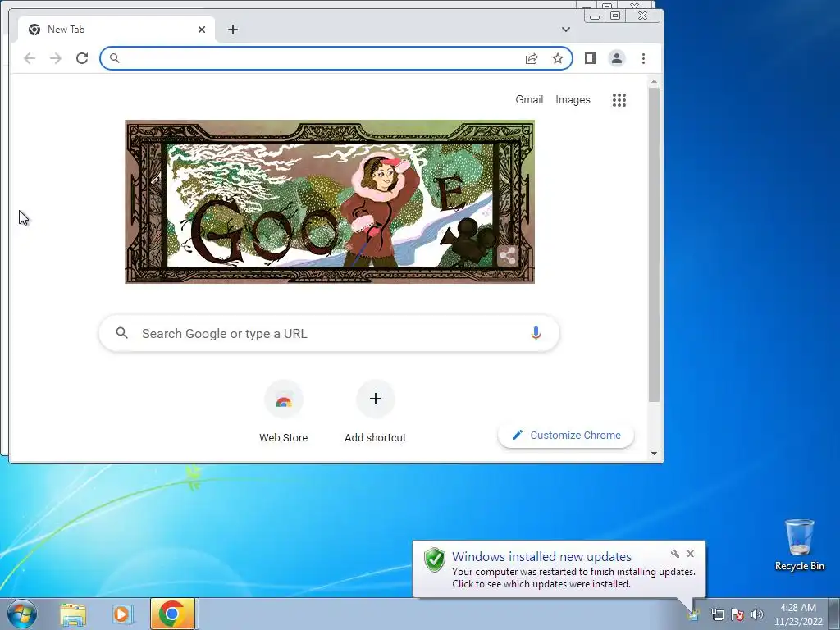Screen dimensions: 840x630
Task: Go back using Chrome's back arrow
Action: click(30, 58)
